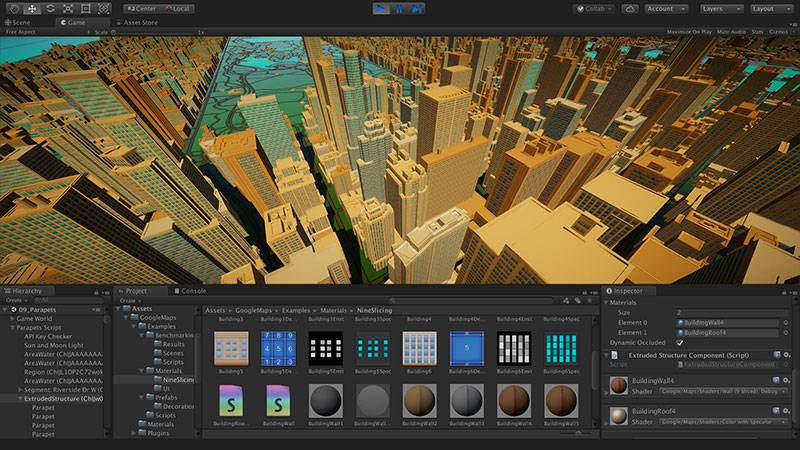Open the cloud services icon
Image resolution: width=800 pixels, height=450 pixels.
pos(629,8)
